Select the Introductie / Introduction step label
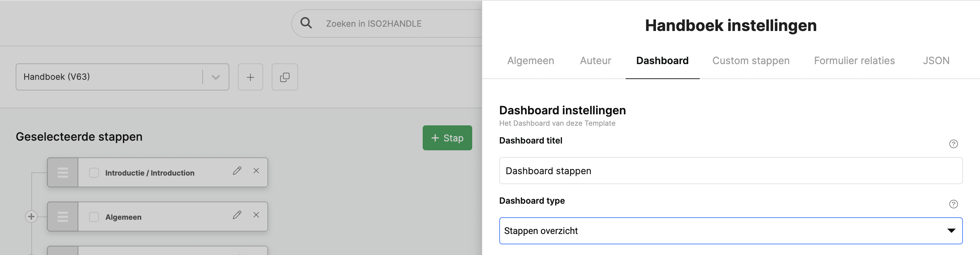The width and height of the screenshot is (980, 255). click(x=150, y=173)
